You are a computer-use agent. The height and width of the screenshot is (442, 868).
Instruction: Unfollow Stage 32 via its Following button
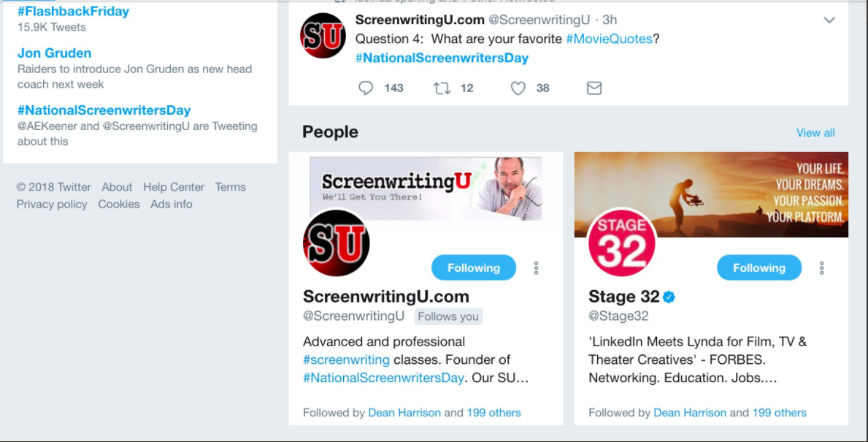point(758,267)
